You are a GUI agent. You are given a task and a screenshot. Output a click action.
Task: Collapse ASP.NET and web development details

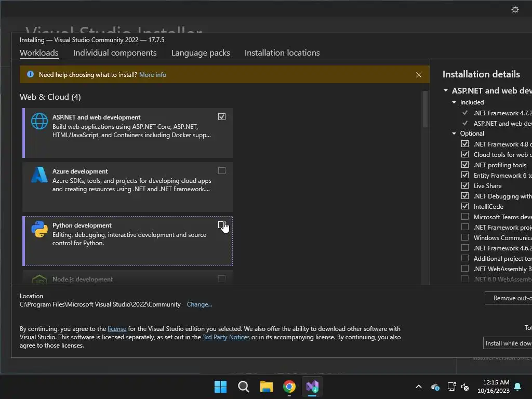coord(446,90)
